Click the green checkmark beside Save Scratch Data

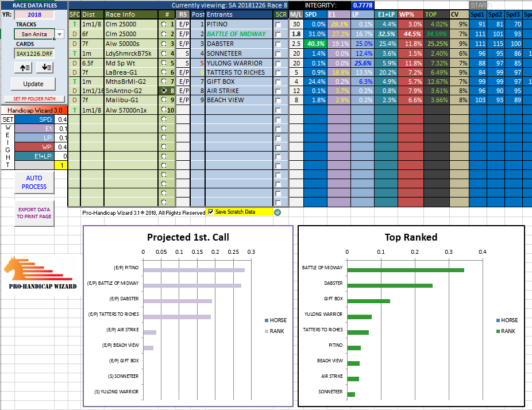pyautogui.click(x=277, y=212)
